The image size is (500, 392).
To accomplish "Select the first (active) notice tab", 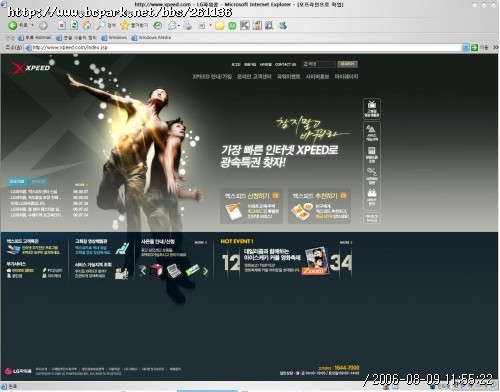I will coord(17,182).
